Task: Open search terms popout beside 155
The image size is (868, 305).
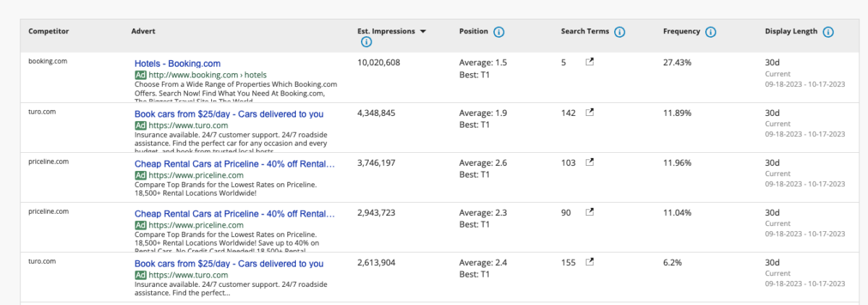Action: 590,262
